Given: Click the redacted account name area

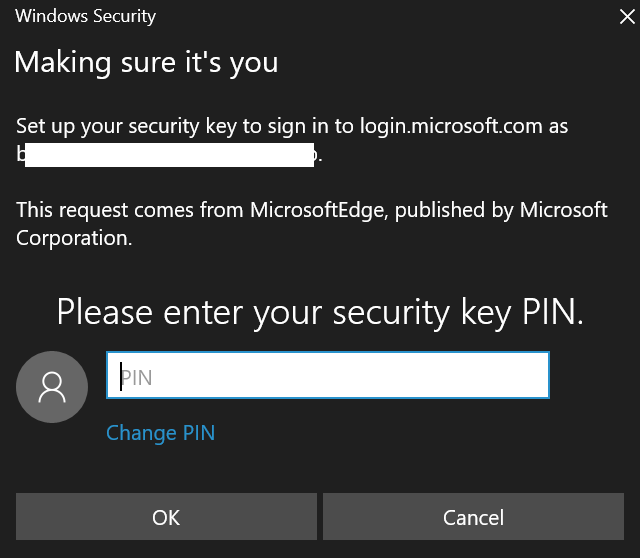Looking at the screenshot, I should coord(170,156).
